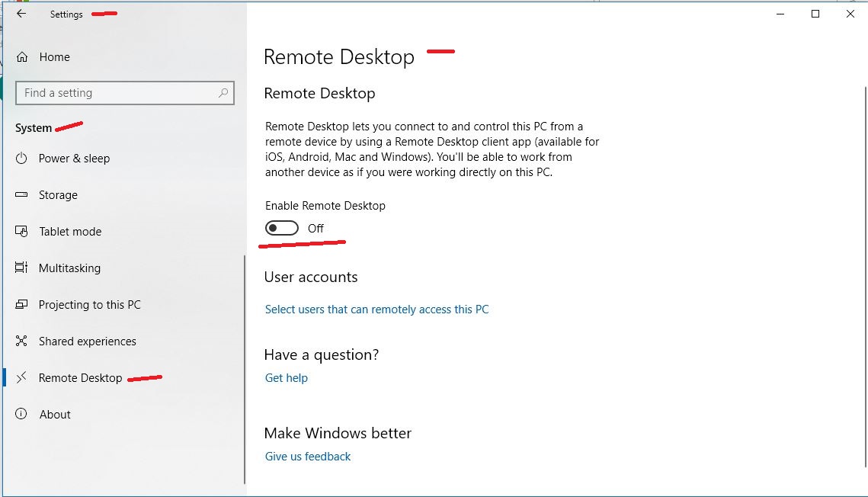Image resolution: width=868 pixels, height=497 pixels.
Task: Click the search magnifier icon
Action: (x=223, y=93)
